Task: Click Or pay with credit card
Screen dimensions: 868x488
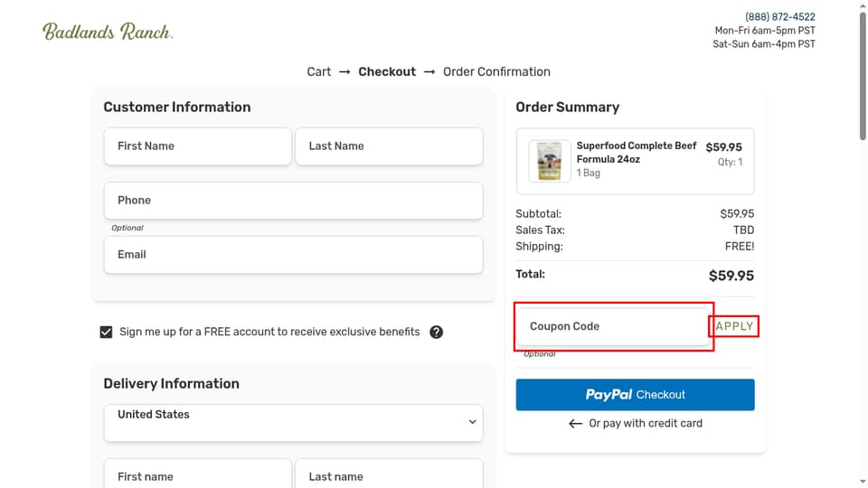Action: pos(646,423)
